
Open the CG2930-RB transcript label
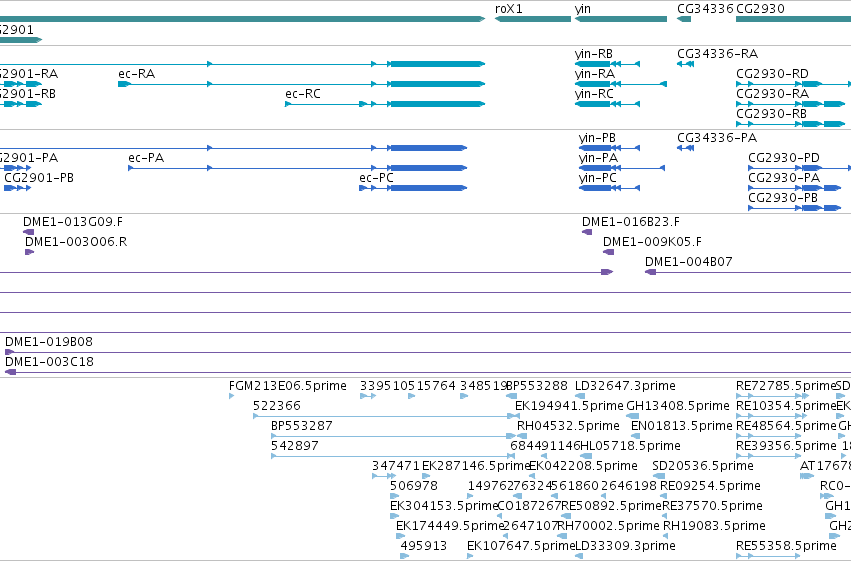[771, 114]
